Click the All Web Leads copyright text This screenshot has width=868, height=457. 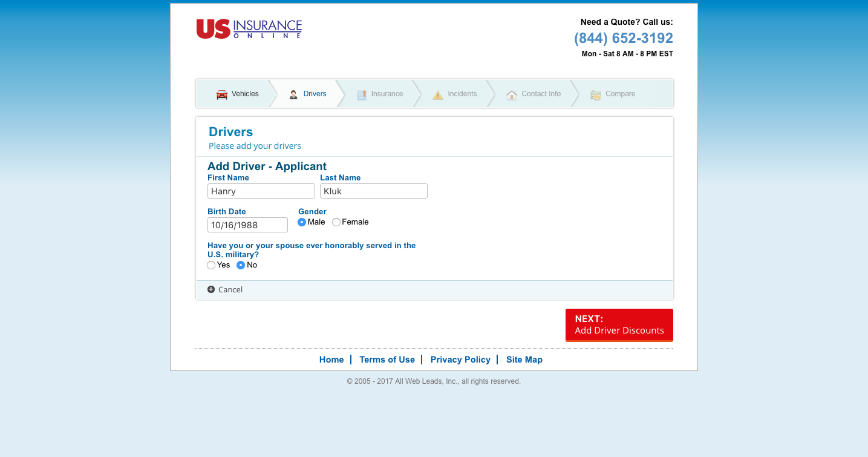(x=434, y=381)
